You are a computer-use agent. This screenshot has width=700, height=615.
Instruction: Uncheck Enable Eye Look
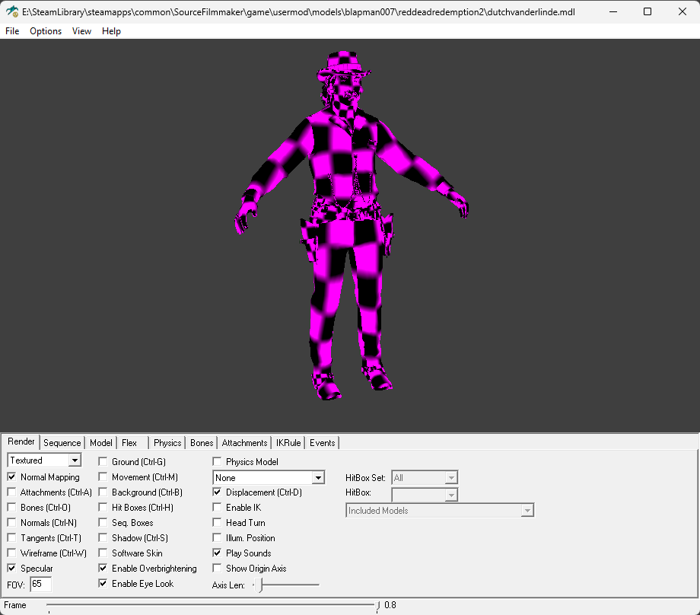click(x=103, y=583)
